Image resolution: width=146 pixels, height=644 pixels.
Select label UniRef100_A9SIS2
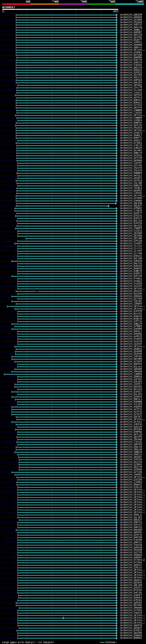coord(131,77)
